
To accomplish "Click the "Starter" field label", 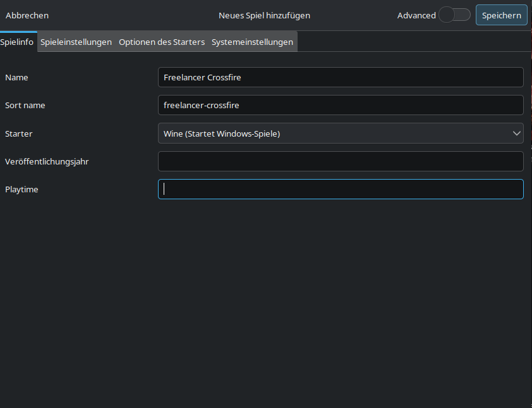I will [x=18, y=133].
